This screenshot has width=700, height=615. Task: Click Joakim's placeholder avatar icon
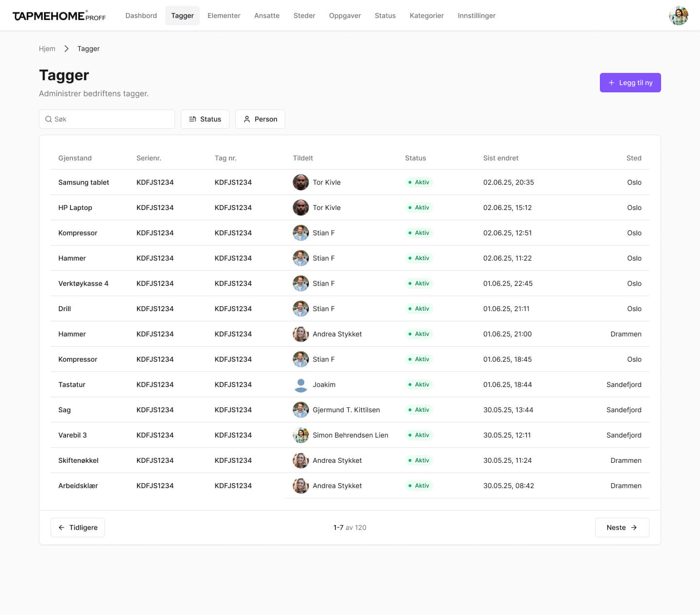point(300,385)
